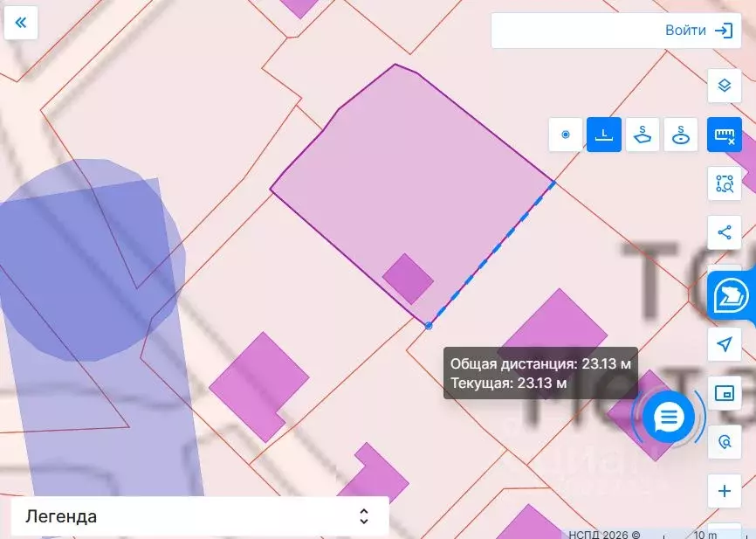Click the Легенда up-down chevron arrows
The width and height of the screenshot is (756, 539).
pyautogui.click(x=364, y=516)
